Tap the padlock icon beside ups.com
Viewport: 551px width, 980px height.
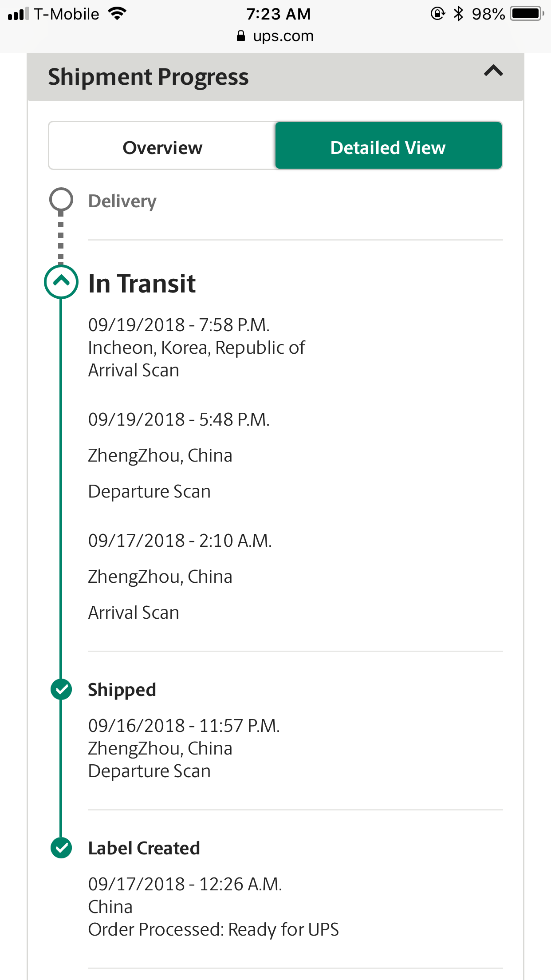pyautogui.click(x=241, y=36)
